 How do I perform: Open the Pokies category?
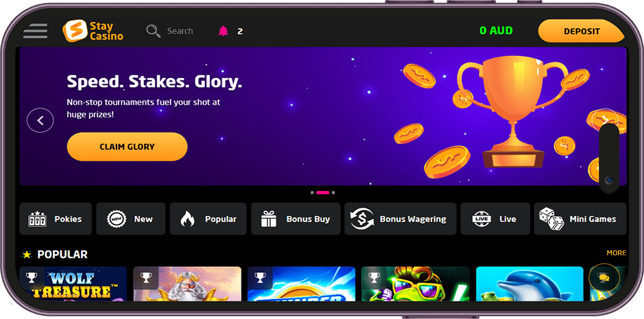coord(55,219)
